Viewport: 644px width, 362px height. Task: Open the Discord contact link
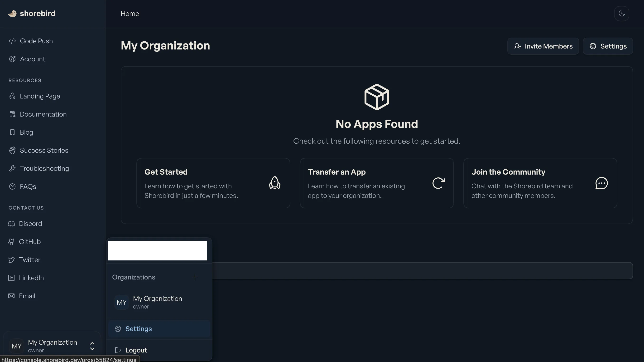(x=30, y=224)
